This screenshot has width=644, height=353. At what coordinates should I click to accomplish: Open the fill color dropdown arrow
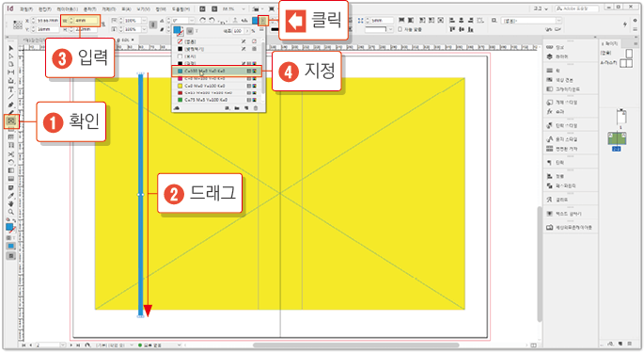coord(263,20)
